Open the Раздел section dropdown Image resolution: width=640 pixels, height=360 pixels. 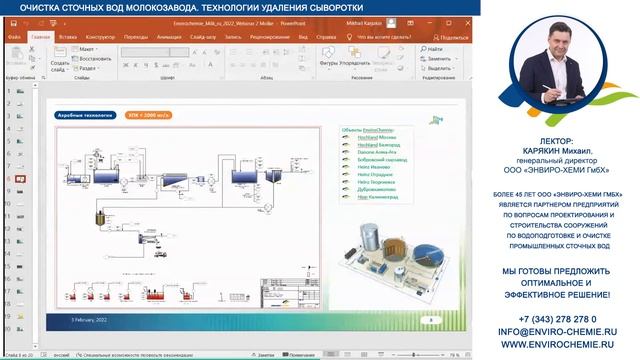(86, 68)
